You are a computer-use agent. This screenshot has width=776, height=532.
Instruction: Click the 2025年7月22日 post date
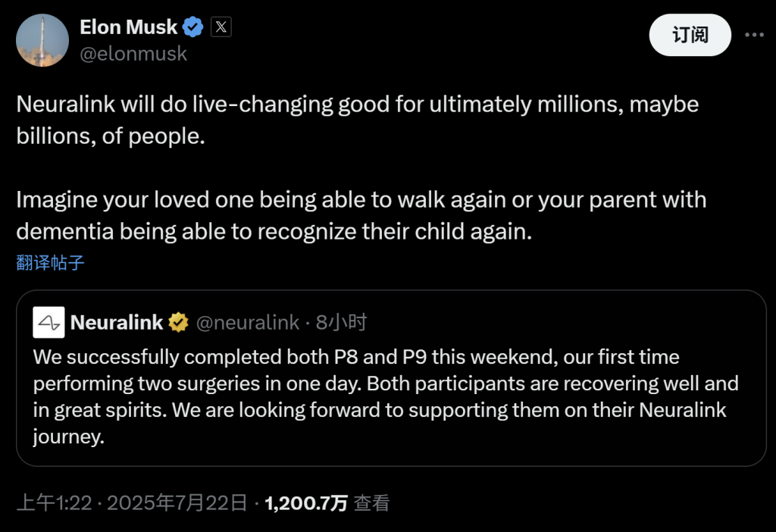(177, 502)
